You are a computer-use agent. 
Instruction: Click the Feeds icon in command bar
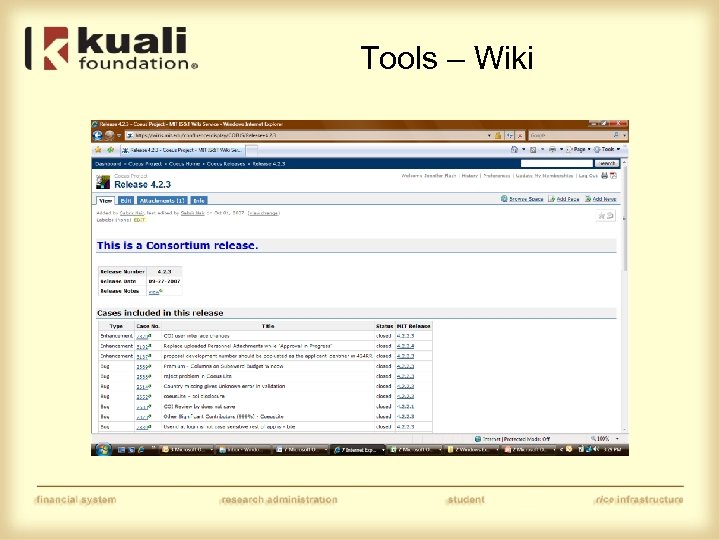(x=533, y=150)
